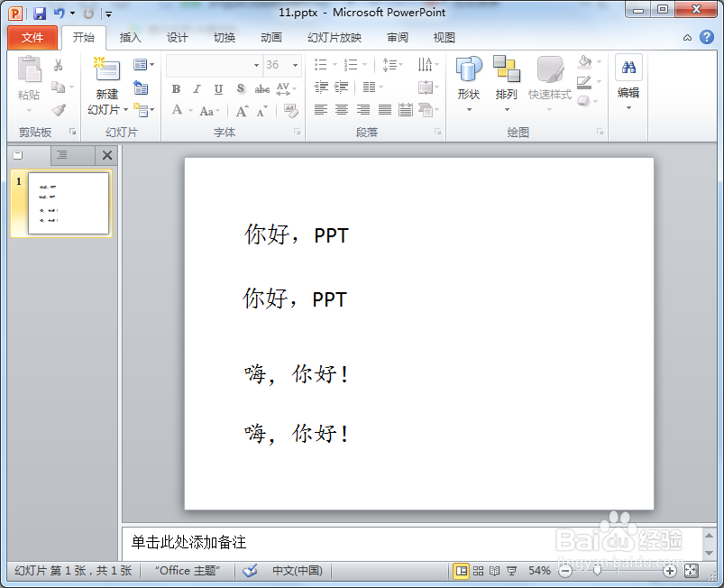Increase font size with large A
The width and height of the screenshot is (724, 588).
click(x=242, y=111)
